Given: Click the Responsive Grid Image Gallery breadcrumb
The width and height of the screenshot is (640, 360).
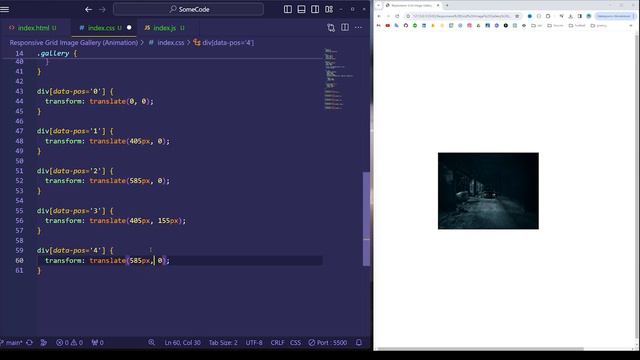Looking at the screenshot, I should point(74,42).
